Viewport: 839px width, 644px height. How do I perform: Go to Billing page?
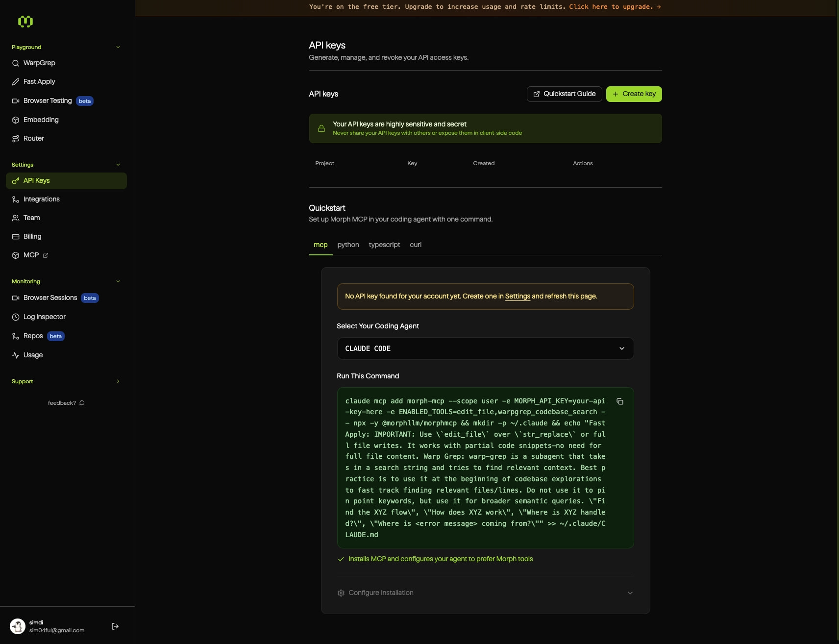pyautogui.click(x=66, y=237)
